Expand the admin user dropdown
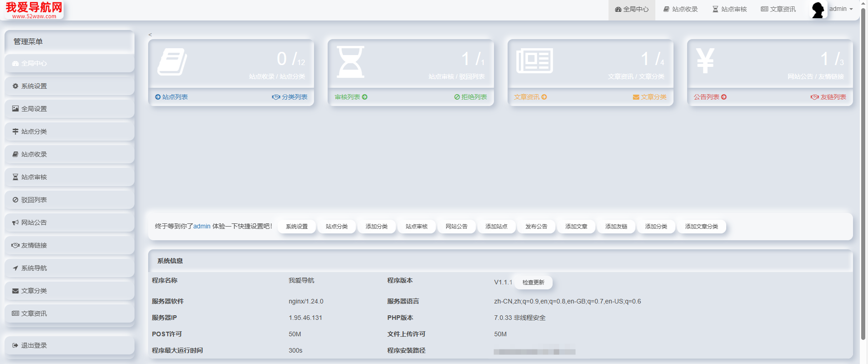 [841, 9]
